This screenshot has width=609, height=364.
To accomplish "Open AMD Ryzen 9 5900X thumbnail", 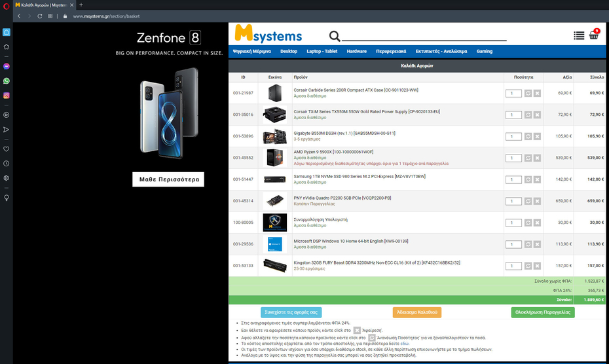I will click(x=274, y=158).
